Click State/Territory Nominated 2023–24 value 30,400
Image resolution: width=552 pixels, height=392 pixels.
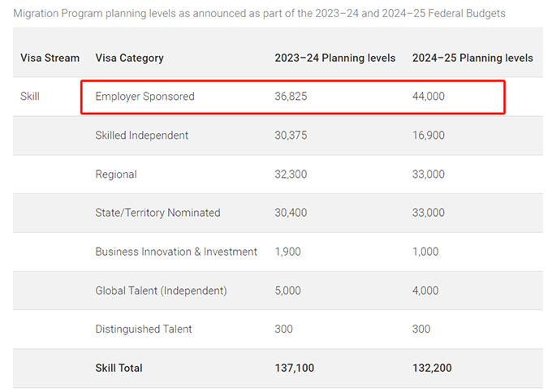click(x=291, y=213)
